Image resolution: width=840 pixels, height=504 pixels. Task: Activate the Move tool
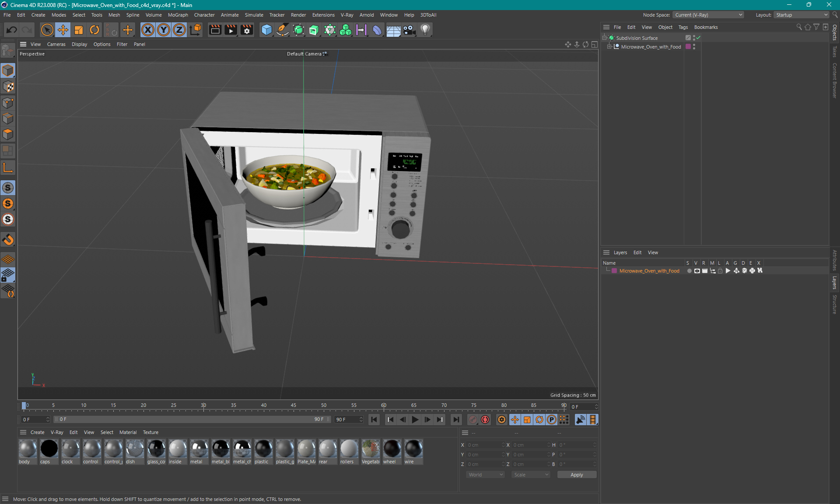tap(63, 30)
